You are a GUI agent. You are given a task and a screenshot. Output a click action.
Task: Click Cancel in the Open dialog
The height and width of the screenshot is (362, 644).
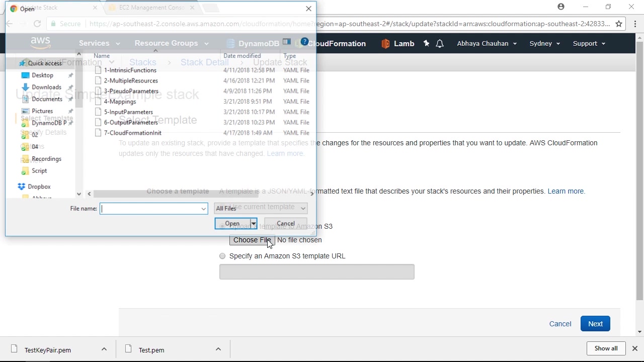tap(286, 224)
